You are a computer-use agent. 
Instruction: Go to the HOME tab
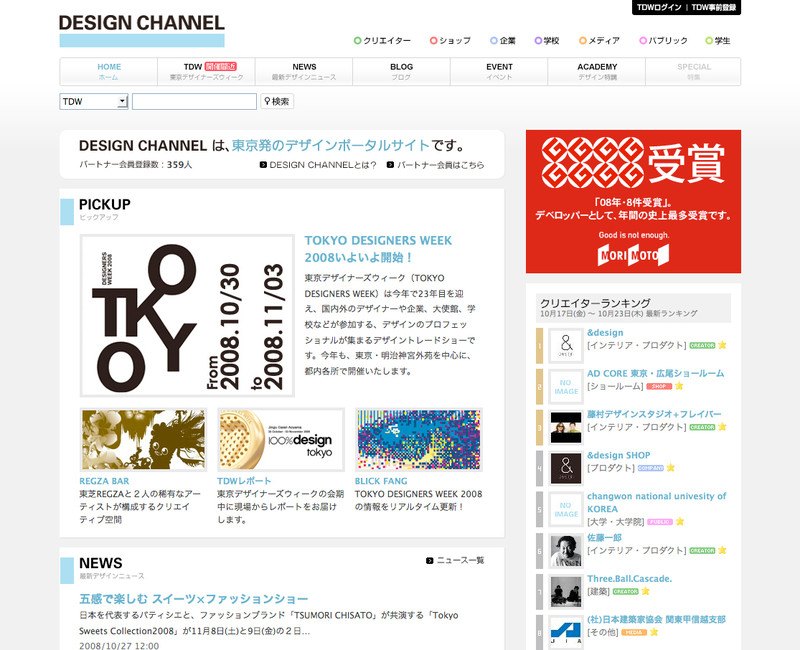[x=109, y=71]
